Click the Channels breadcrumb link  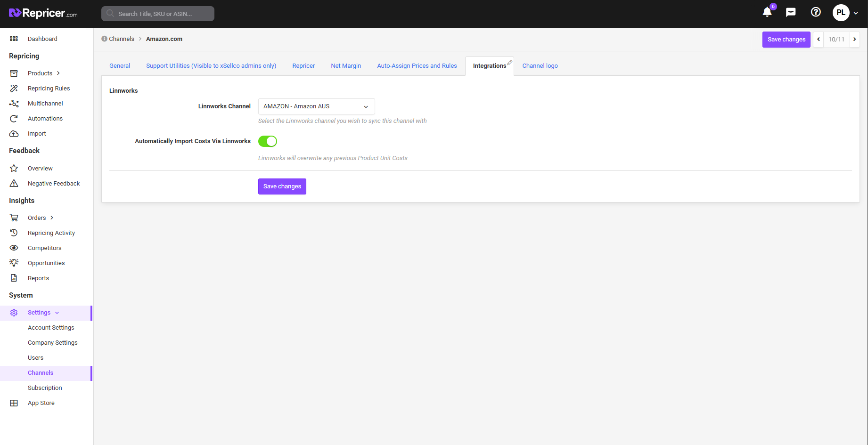pos(122,39)
